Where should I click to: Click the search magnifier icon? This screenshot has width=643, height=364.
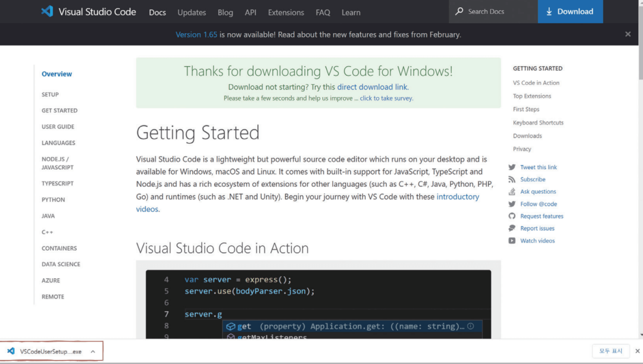click(x=459, y=11)
